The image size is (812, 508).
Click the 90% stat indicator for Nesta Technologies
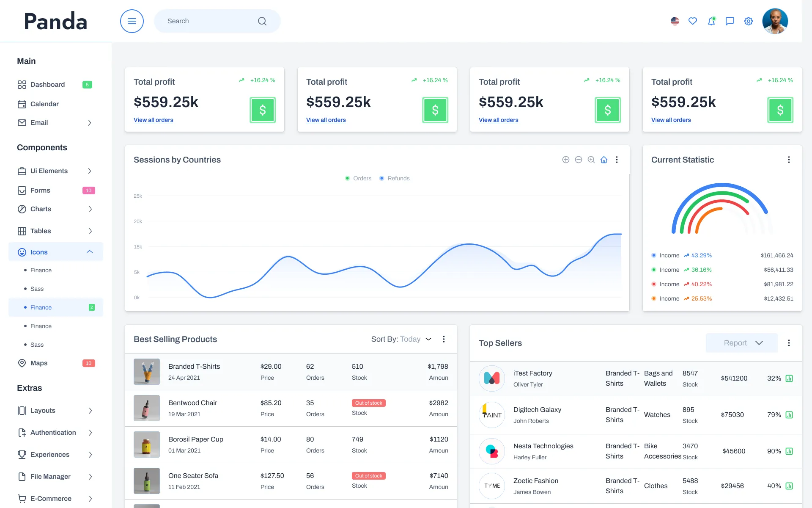pyautogui.click(x=790, y=451)
